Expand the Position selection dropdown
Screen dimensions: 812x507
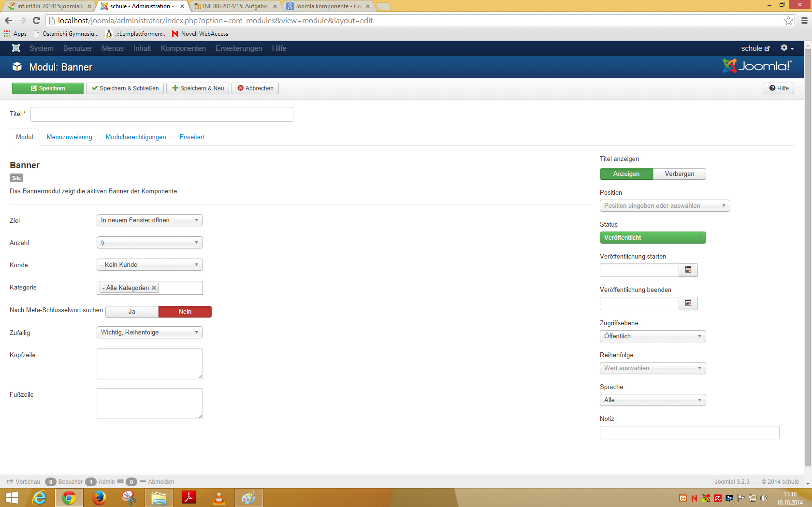pyautogui.click(x=665, y=206)
